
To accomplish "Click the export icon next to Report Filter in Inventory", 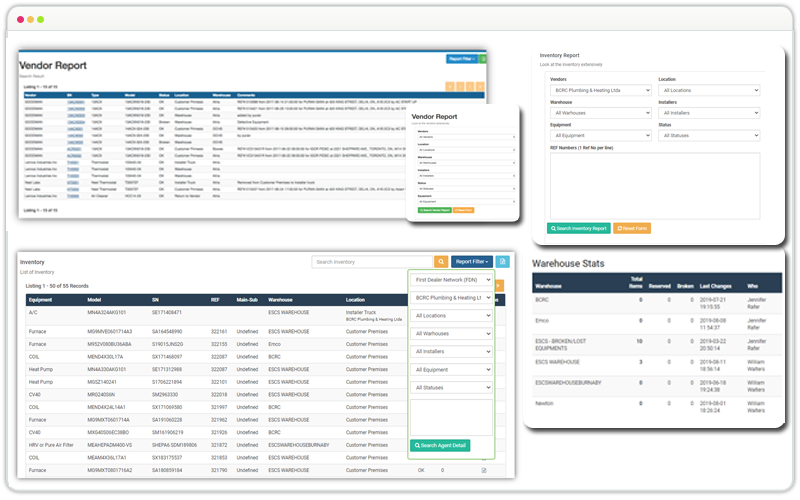I will [502, 262].
